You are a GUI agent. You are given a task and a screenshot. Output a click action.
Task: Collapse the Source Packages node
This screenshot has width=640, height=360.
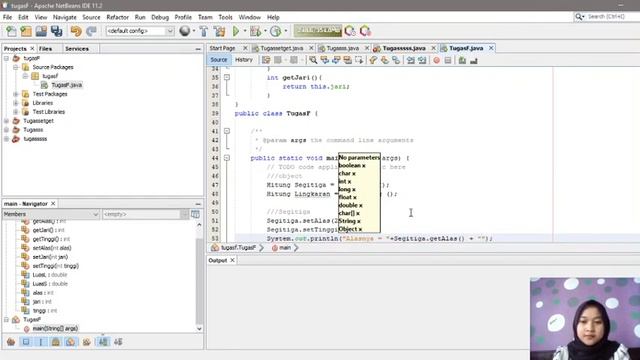(16, 67)
